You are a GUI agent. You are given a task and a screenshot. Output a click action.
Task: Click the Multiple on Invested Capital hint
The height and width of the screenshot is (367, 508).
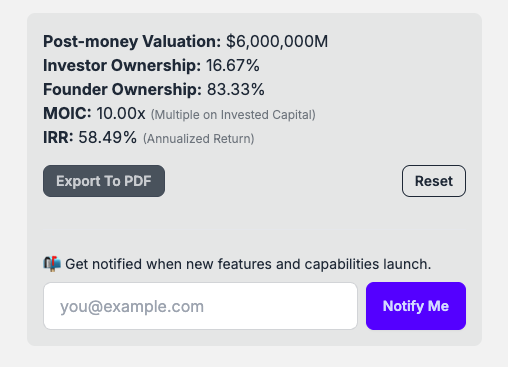[233, 115]
